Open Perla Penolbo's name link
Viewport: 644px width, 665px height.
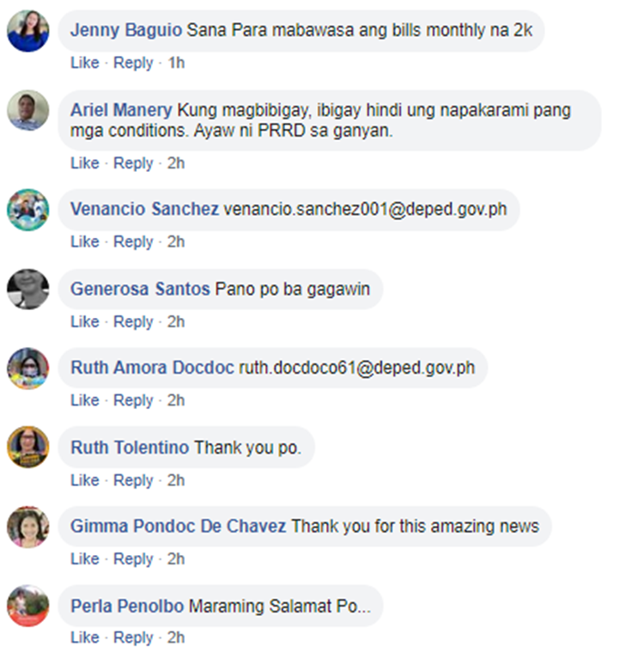127,606
